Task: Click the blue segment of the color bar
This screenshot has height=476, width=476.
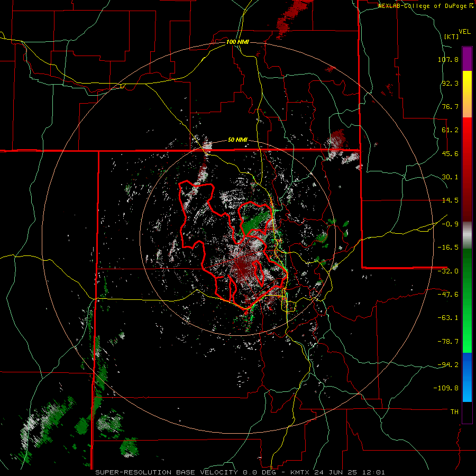Action: (x=467, y=377)
